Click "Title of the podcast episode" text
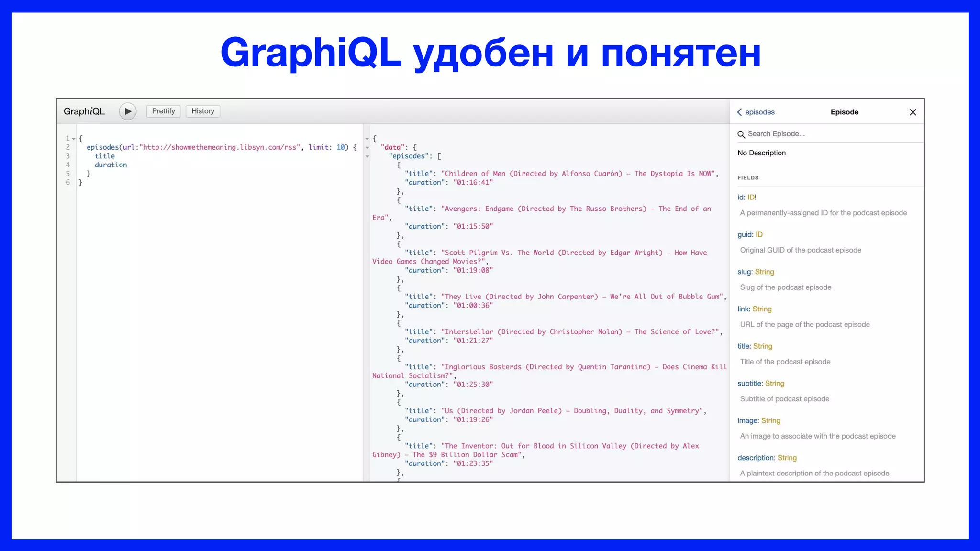Viewport: 980px width, 551px height. (x=785, y=362)
